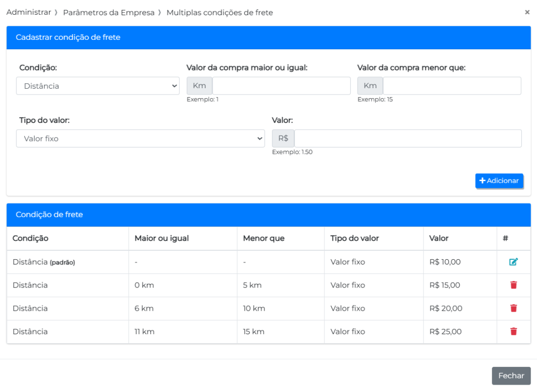The height and width of the screenshot is (392, 537).
Task: Click the Multiplas condições de frete breadcrumb
Action: tap(219, 12)
